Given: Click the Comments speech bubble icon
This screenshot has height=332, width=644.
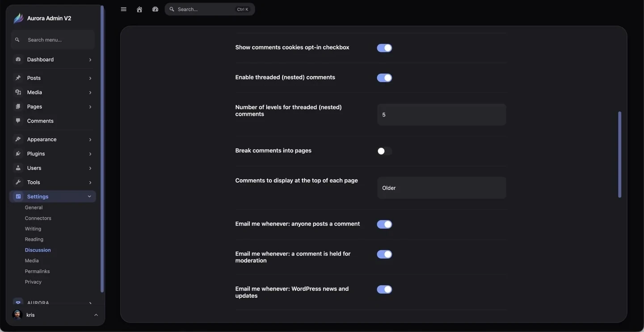Looking at the screenshot, I should (18, 121).
